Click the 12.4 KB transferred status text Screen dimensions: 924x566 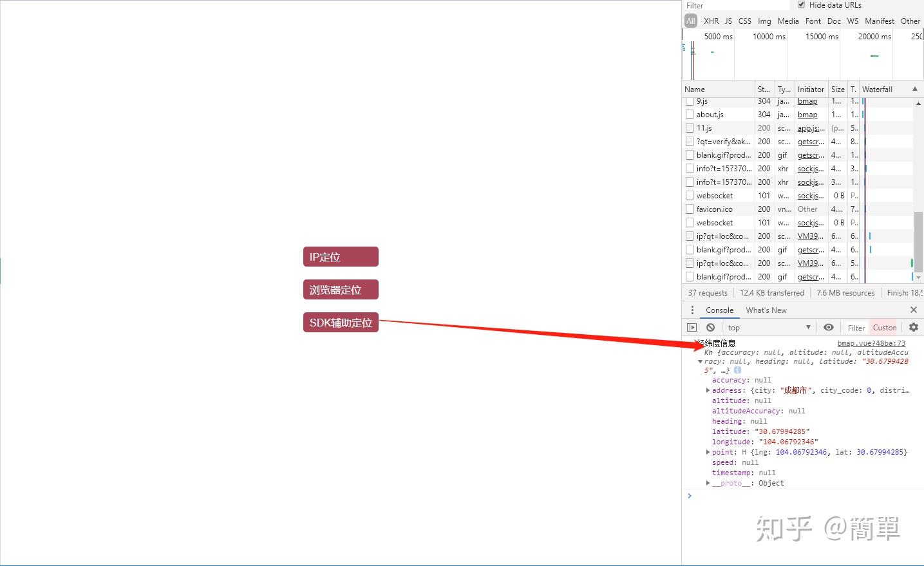pos(772,292)
